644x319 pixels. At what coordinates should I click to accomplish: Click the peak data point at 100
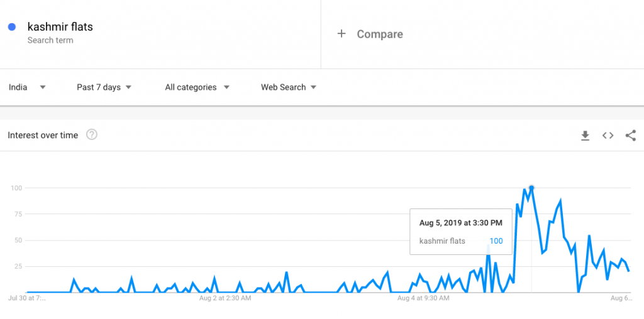click(531, 188)
